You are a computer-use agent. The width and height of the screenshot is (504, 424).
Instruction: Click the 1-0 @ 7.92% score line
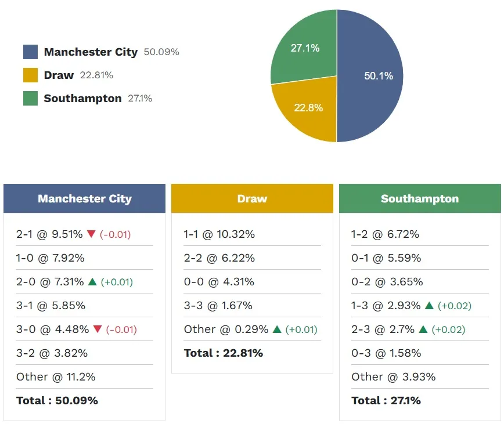51,258
